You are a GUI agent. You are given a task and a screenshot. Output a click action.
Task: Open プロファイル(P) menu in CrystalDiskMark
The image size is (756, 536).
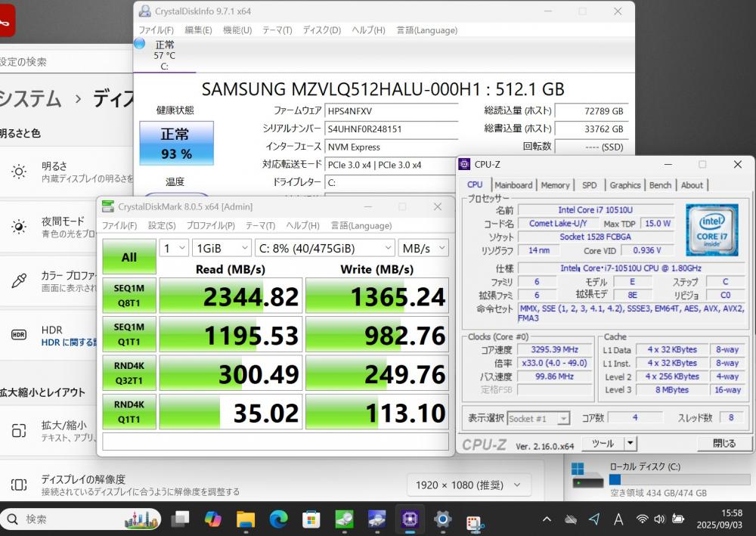[x=211, y=225]
